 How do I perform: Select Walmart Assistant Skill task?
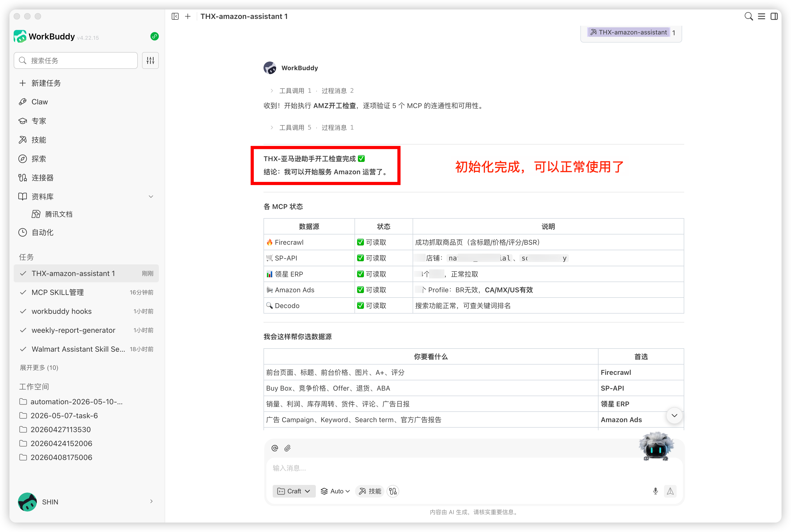coord(86,349)
